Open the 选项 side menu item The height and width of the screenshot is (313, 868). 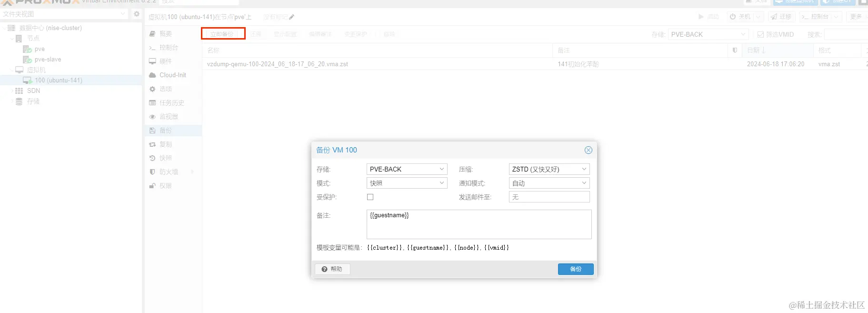(173, 89)
